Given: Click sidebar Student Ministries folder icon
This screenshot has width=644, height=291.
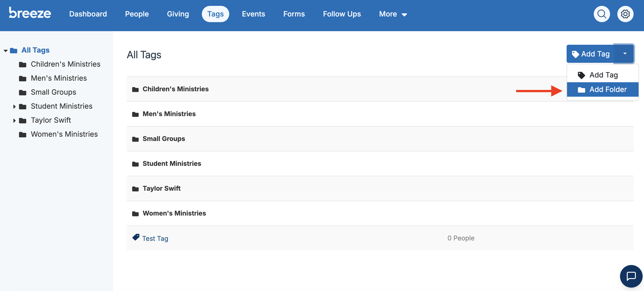Looking at the screenshot, I should pyautogui.click(x=22, y=107).
